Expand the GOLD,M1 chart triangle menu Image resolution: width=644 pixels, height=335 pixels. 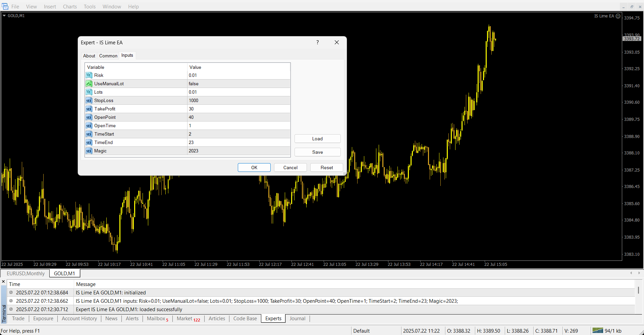4,15
